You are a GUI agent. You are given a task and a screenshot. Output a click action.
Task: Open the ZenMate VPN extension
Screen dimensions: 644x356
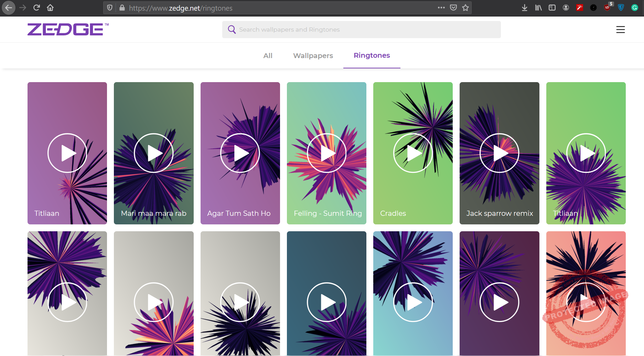click(621, 7)
